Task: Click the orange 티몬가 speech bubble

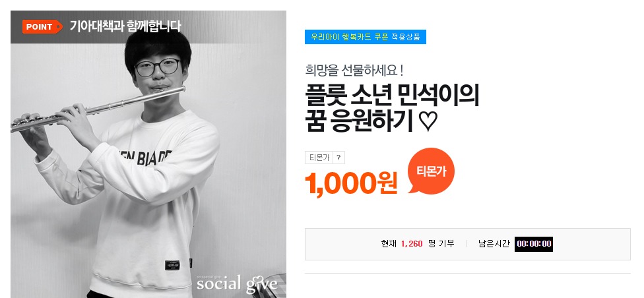Action: click(x=431, y=170)
